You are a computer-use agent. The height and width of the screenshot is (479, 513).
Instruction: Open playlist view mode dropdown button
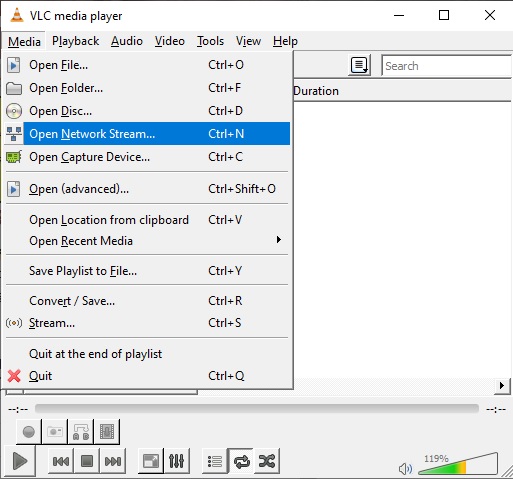click(x=359, y=65)
